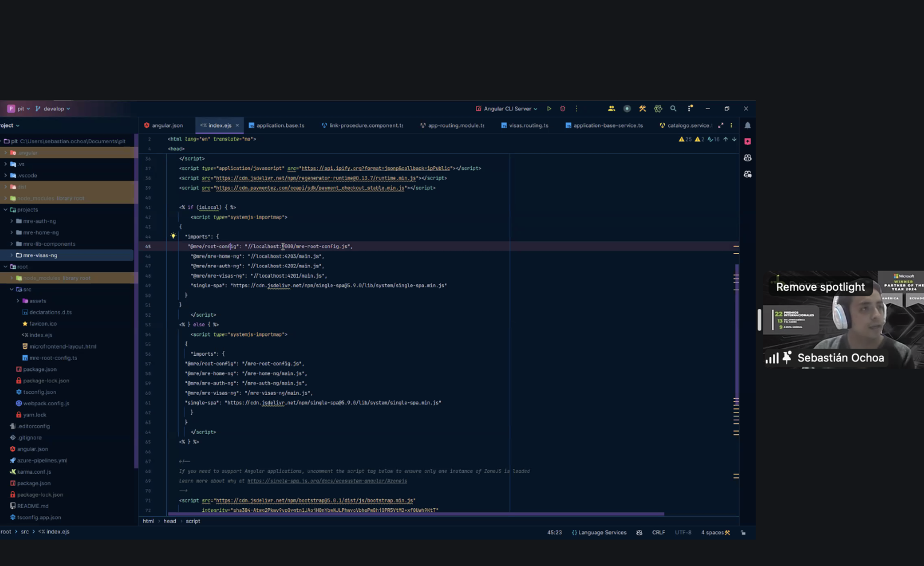Open the api.ipify.org script URL link
This screenshot has width=924, height=566.
pos(376,169)
